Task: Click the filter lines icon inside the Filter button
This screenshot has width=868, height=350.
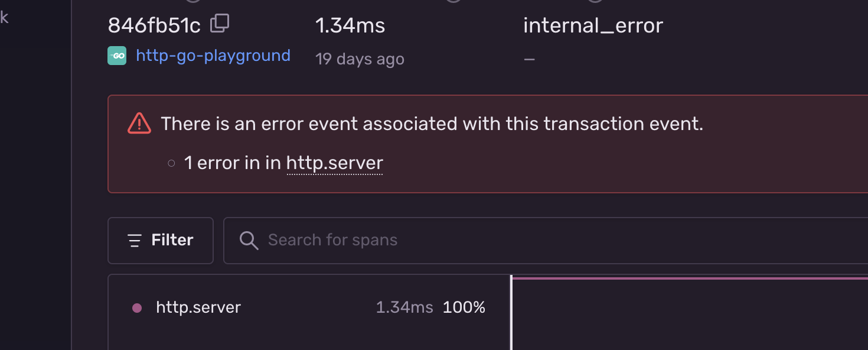Action: click(x=134, y=240)
